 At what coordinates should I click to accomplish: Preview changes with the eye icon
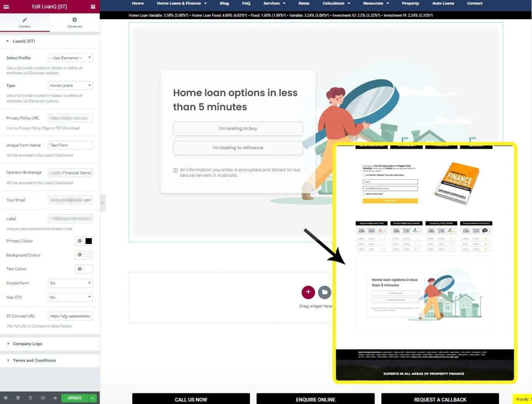55,398
